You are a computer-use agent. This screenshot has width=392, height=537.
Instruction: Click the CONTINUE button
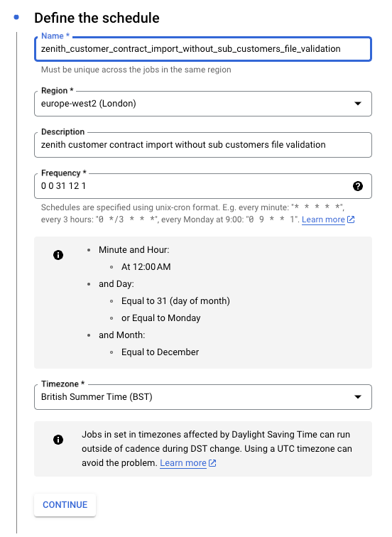[65, 505]
